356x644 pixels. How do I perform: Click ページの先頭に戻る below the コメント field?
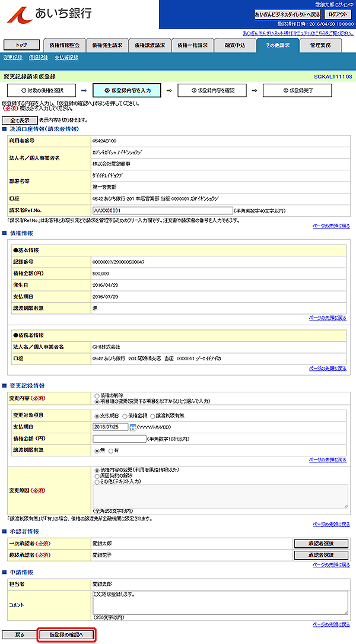(331, 624)
